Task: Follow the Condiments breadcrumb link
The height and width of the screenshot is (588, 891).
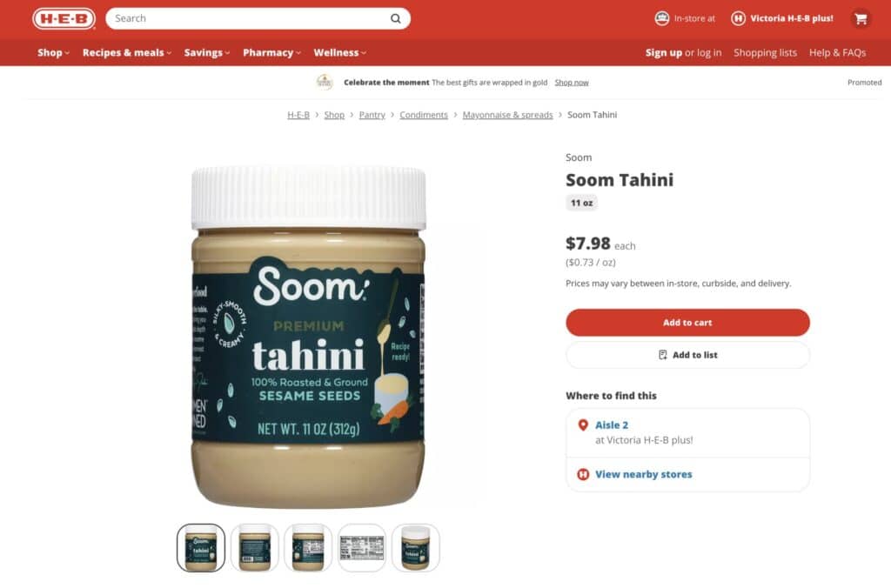Action: point(424,115)
